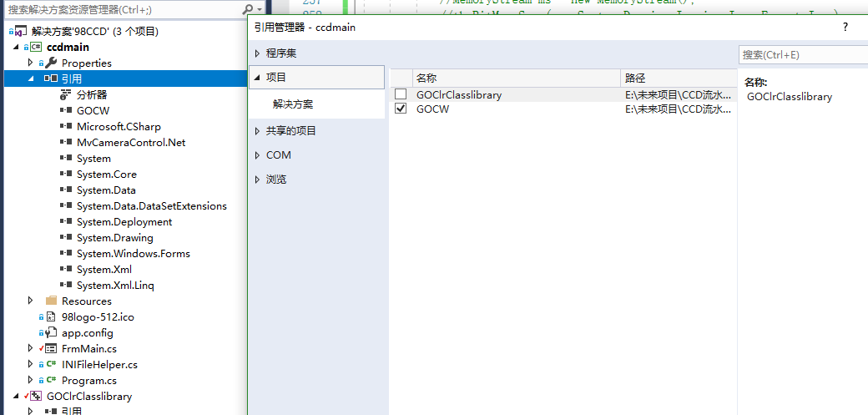The width and height of the screenshot is (868, 415).
Task: Open the search options dropdown arrow
Action: tap(259, 10)
